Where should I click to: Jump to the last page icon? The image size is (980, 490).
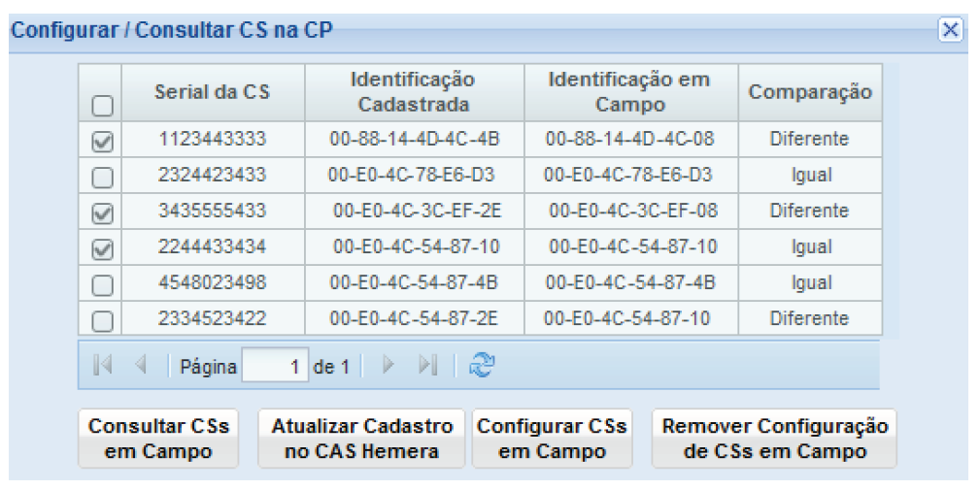pyautogui.click(x=426, y=367)
